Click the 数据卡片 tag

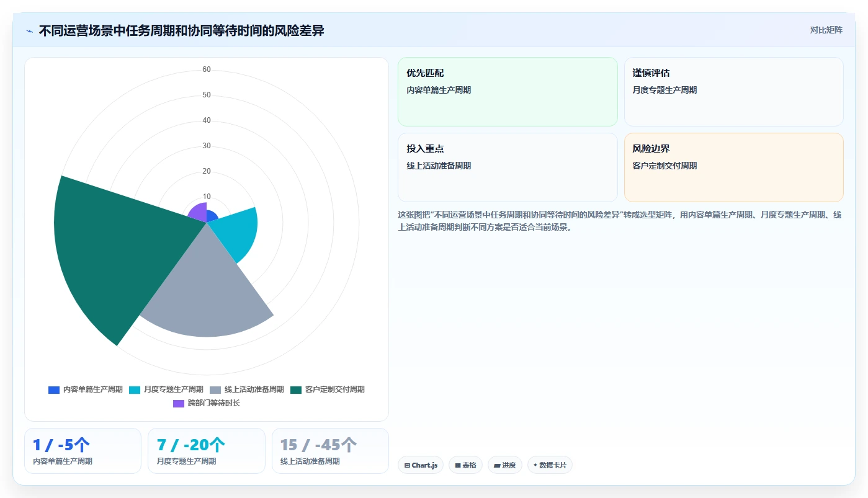click(x=550, y=465)
